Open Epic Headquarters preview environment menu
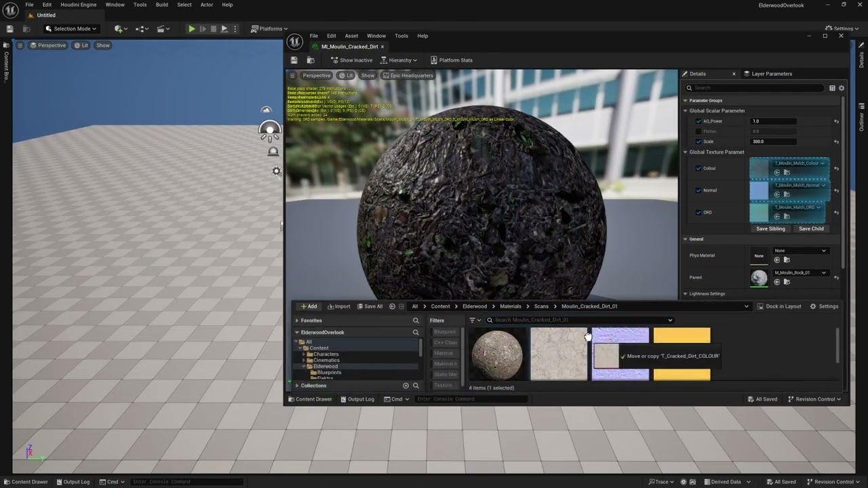The width and height of the screenshot is (868, 488). pos(408,75)
